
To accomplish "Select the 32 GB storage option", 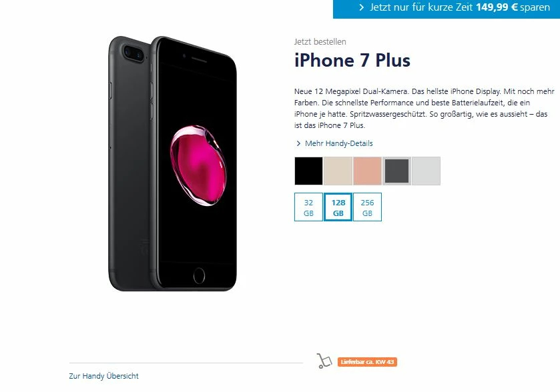I will tap(308, 207).
